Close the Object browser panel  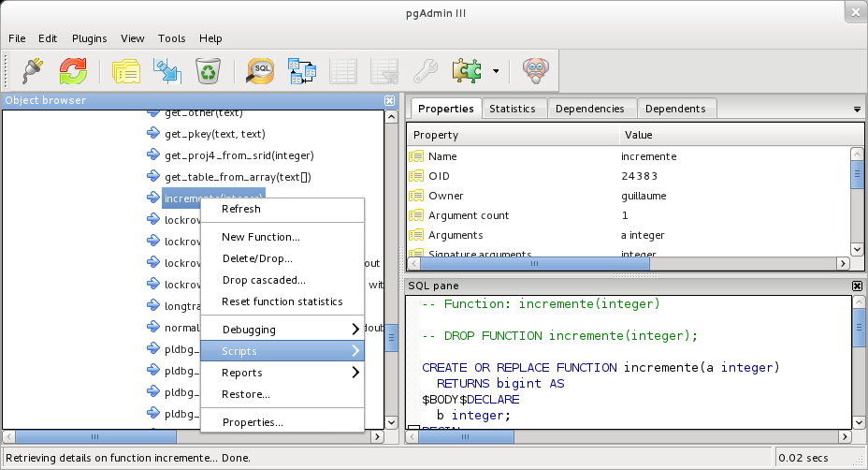tap(390, 100)
